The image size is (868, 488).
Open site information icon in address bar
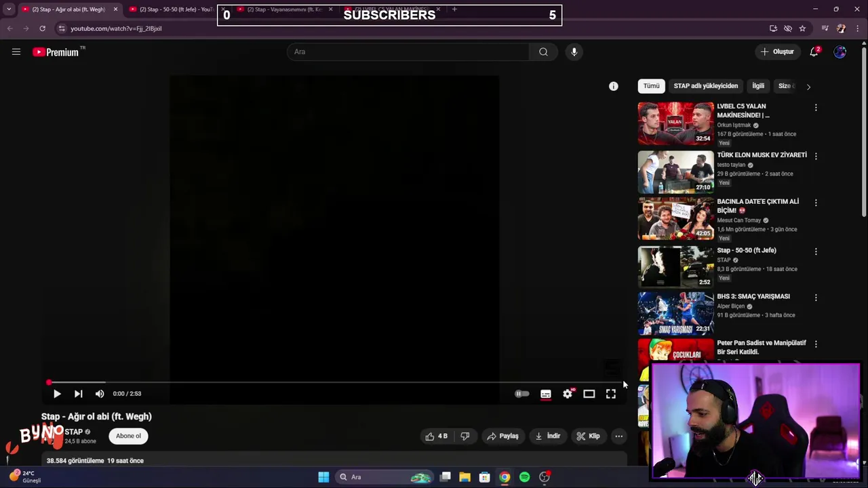click(x=62, y=28)
